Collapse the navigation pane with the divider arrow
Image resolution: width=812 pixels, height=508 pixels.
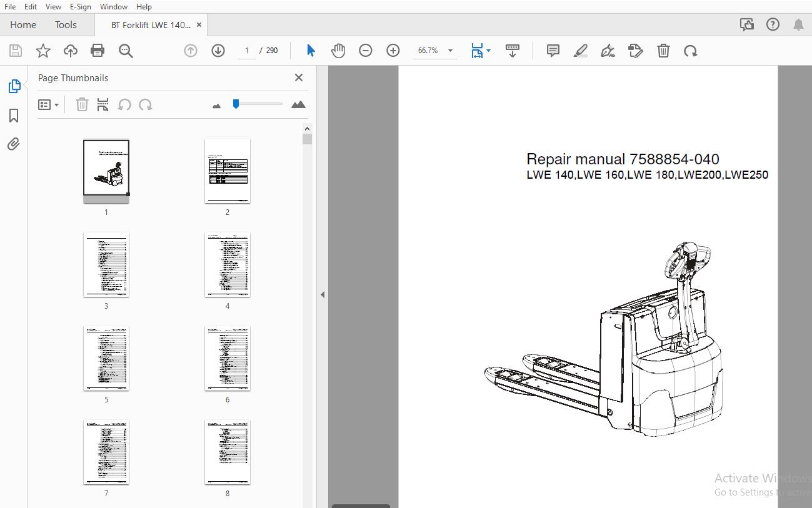click(323, 294)
